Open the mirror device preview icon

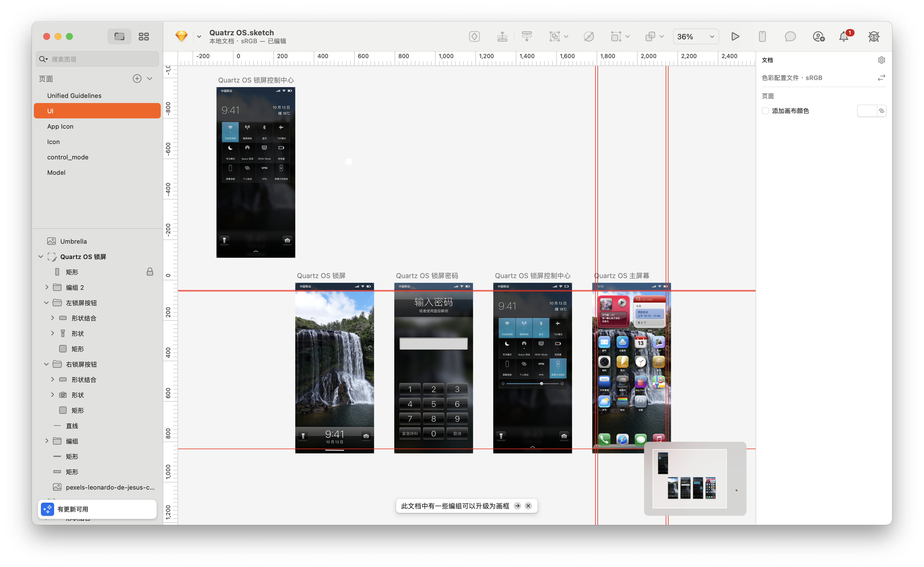coord(762,36)
